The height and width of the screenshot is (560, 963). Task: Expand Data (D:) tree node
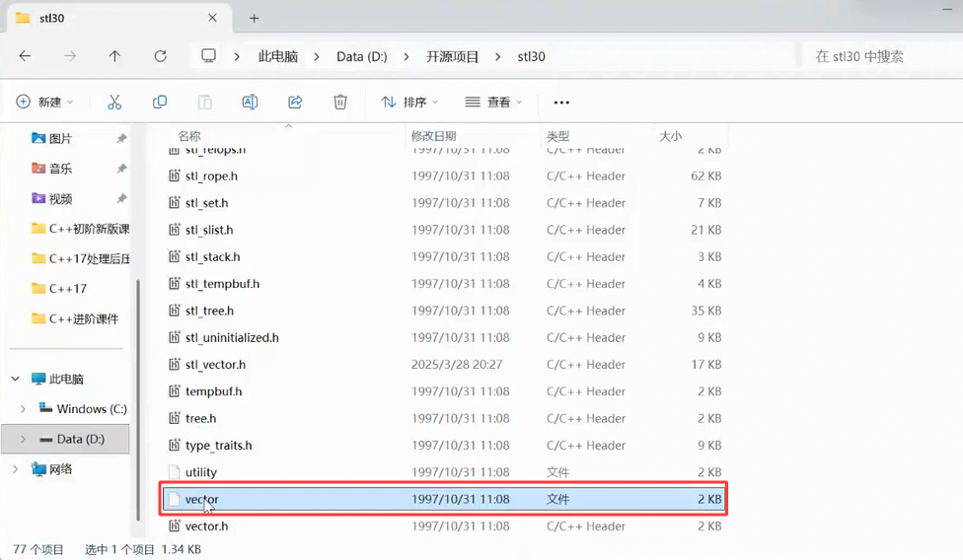[23, 439]
